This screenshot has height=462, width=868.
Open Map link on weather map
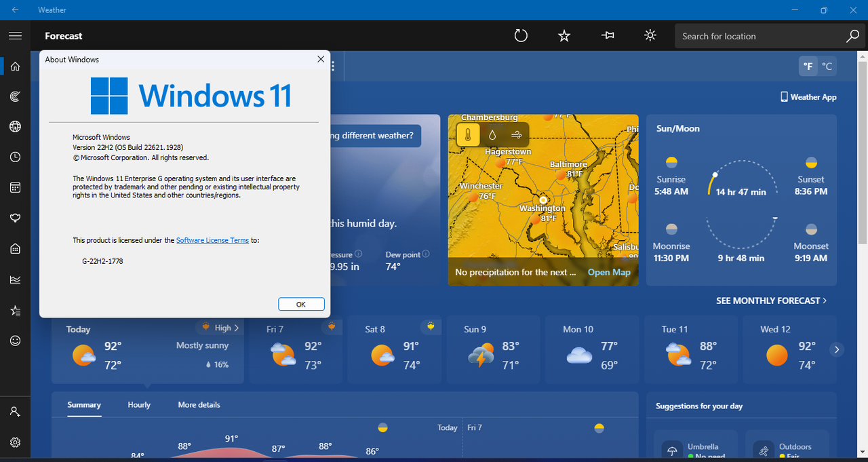(x=609, y=272)
